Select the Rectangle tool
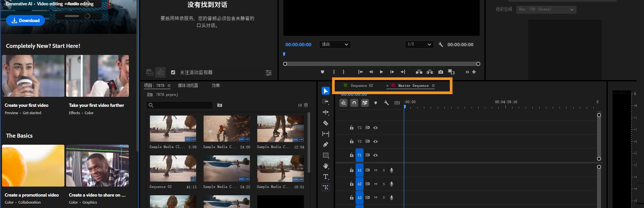The image size is (644, 208). point(325,155)
